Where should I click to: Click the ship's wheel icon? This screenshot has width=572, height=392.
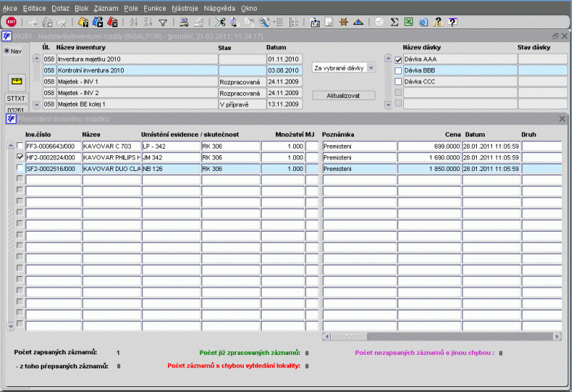coord(344,22)
